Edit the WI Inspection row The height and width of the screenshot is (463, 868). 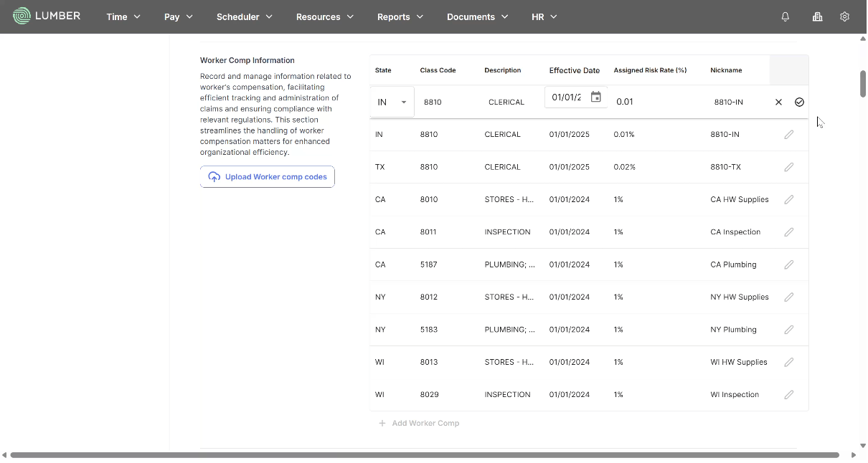coord(789,395)
